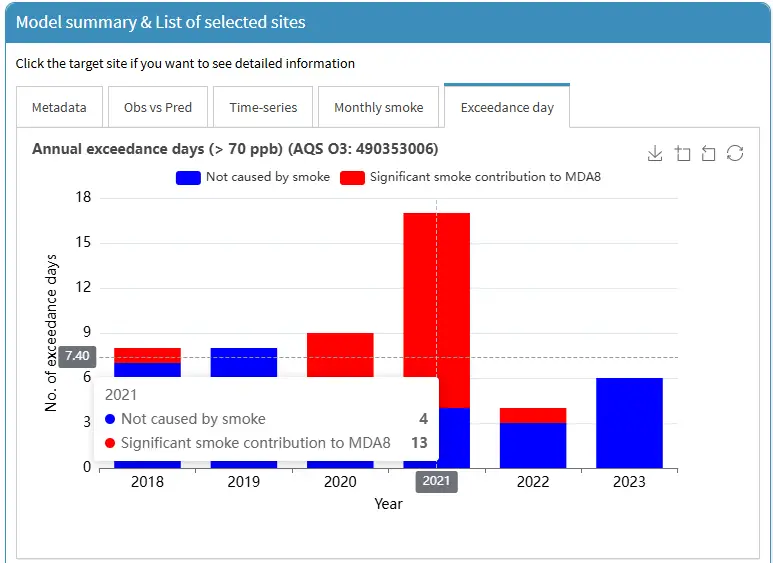The image size is (773, 563).
Task: Click the 'Model summary & List of selected sites' header
Action: tap(161, 22)
